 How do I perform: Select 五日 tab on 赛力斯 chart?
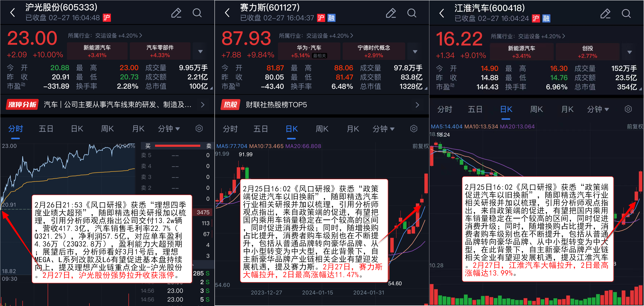(x=261, y=129)
